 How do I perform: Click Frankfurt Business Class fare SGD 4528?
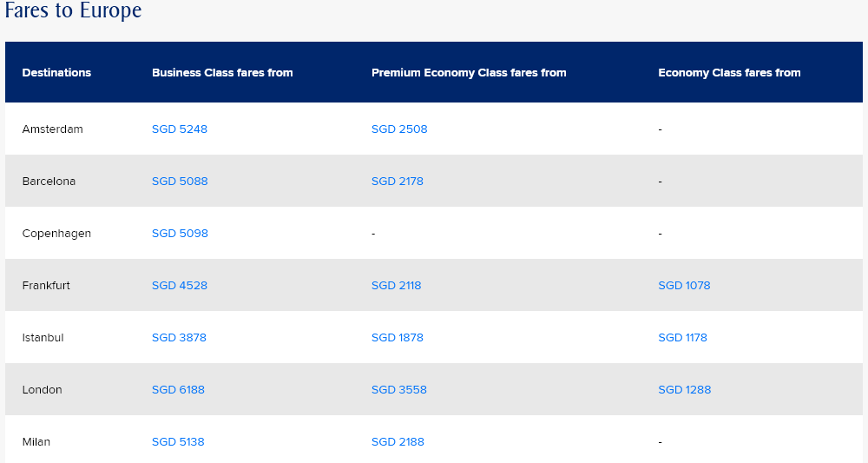[x=180, y=286]
